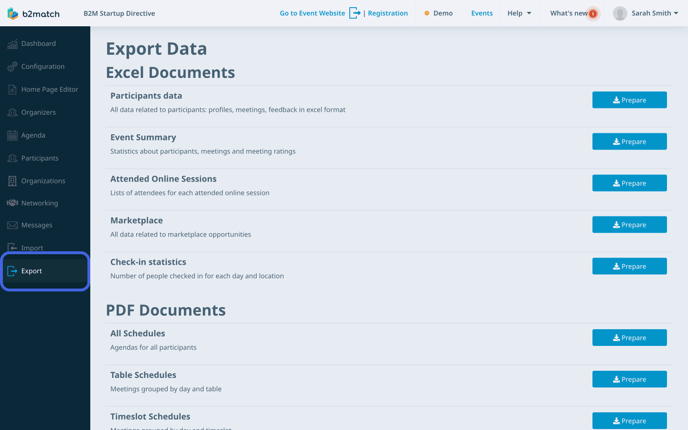Click the event website exit icon
The height and width of the screenshot is (430, 688).
(x=355, y=13)
